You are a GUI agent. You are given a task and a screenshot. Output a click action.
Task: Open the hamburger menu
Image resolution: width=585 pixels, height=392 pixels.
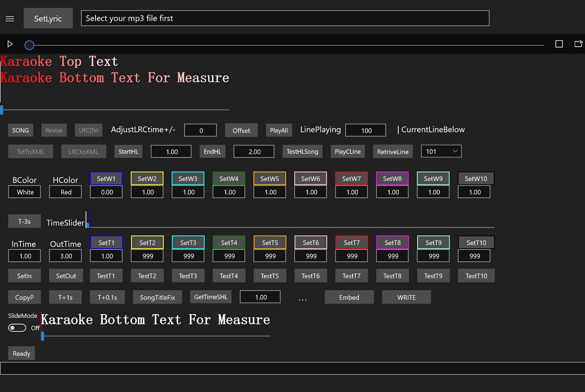pyautogui.click(x=10, y=19)
